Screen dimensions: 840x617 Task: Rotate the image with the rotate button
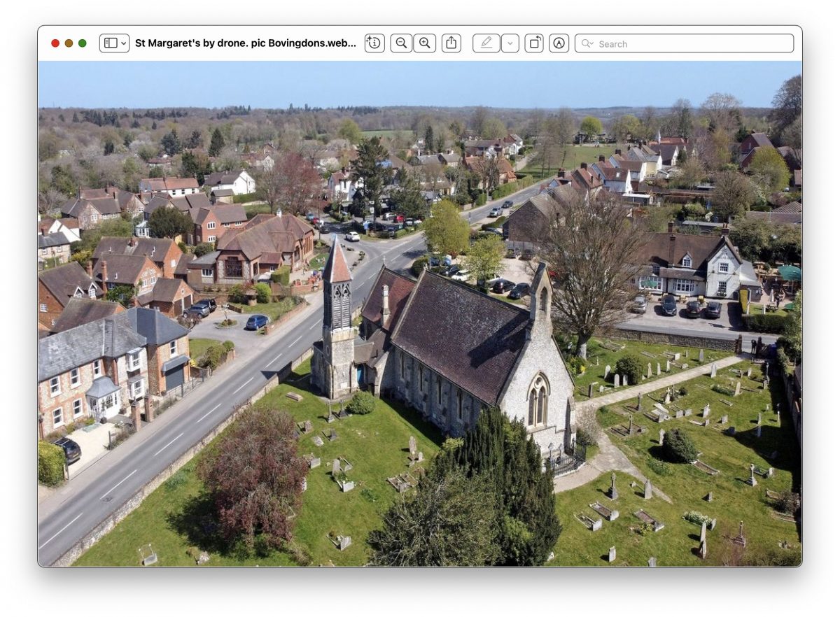(534, 43)
